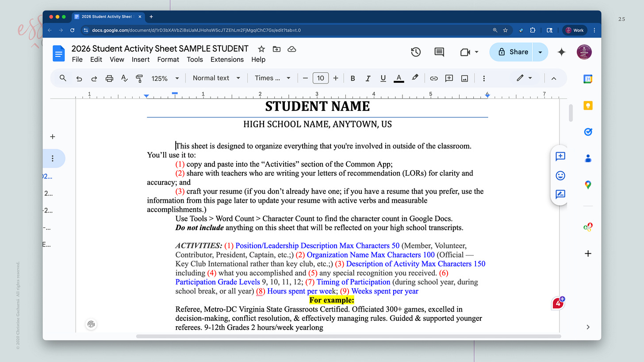Print the document
Viewport: 644px width, 362px height.
pos(109,78)
